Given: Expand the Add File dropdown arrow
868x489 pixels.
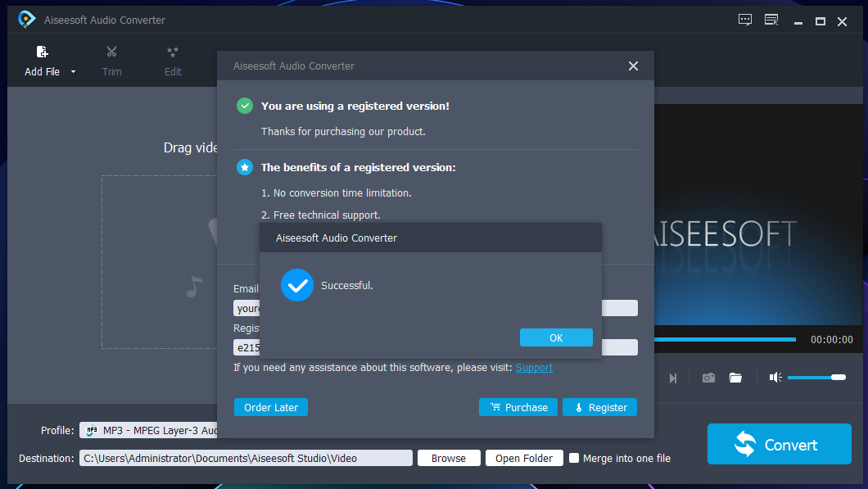Looking at the screenshot, I should [73, 72].
